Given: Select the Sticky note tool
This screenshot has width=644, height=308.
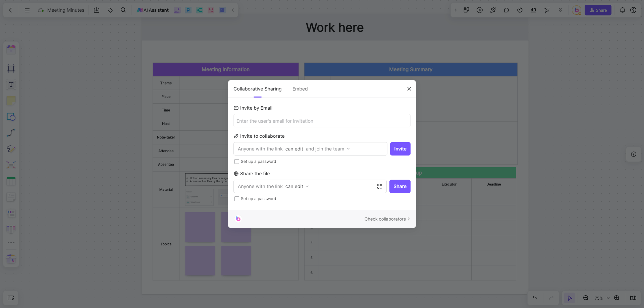Looking at the screenshot, I should [x=11, y=101].
